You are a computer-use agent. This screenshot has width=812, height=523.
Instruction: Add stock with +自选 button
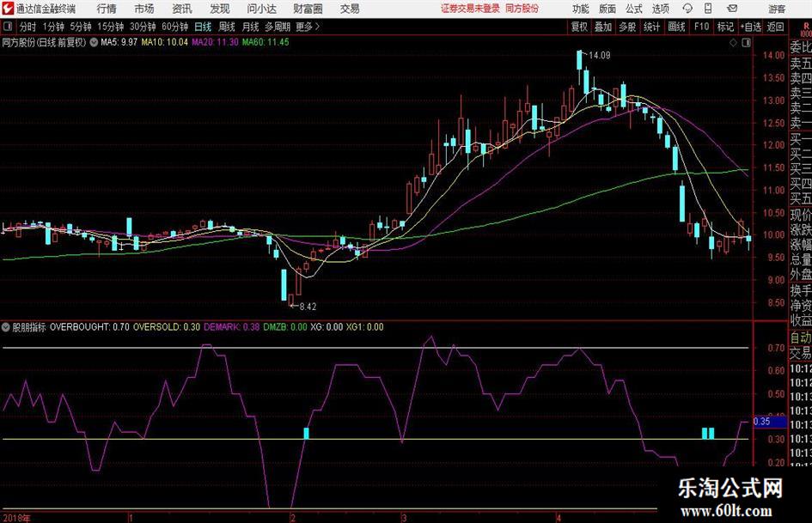pos(750,27)
